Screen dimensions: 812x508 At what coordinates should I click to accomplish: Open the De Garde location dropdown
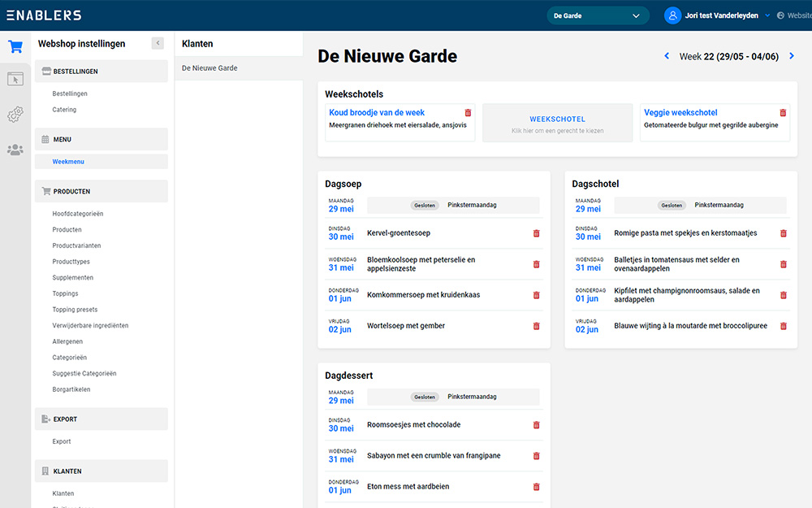[597, 15]
